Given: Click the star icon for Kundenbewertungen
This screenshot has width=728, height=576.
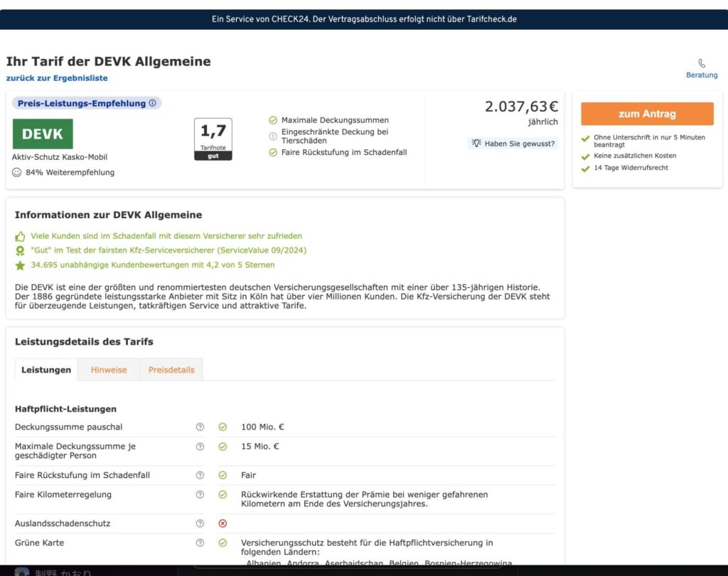Looking at the screenshot, I should click(x=20, y=265).
